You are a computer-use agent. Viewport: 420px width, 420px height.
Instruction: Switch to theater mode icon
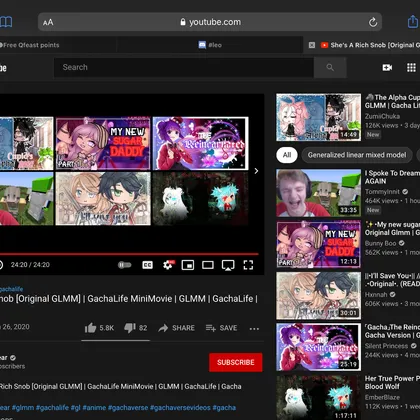[208, 265]
